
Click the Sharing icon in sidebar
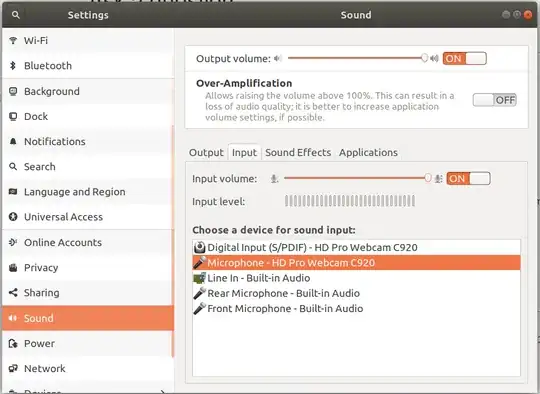pos(13,293)
